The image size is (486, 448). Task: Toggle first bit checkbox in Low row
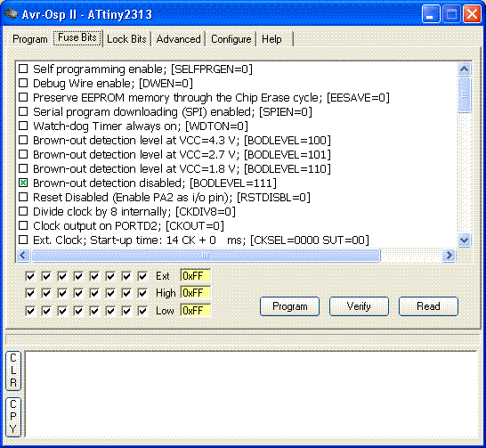pyautogui.click(x=30, y=311)
